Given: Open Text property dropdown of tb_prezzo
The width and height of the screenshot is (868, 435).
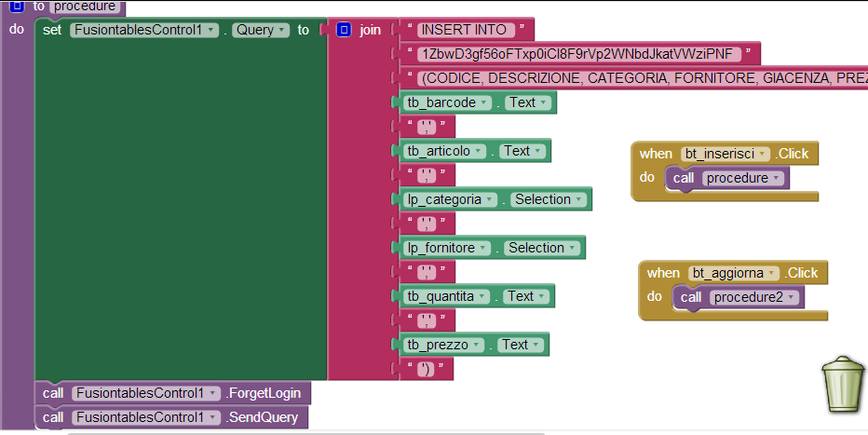Looking at the screenshot, I should tap(521, 345).
